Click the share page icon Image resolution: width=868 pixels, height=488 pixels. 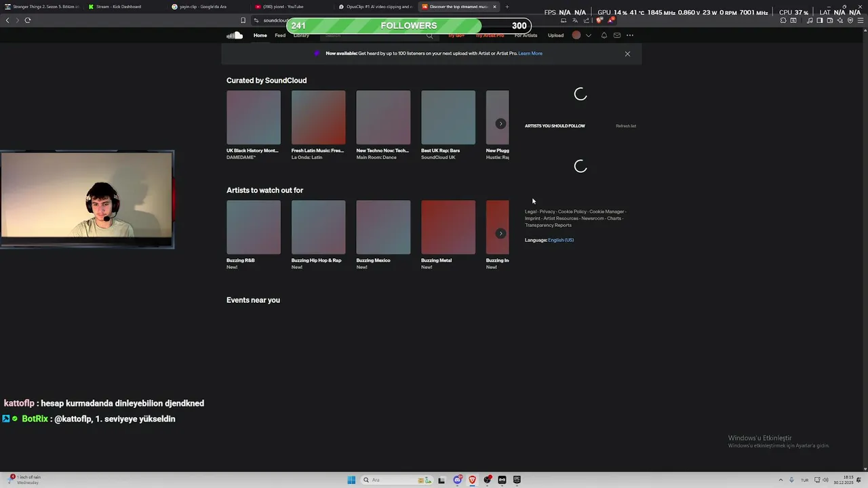point(586,20)
